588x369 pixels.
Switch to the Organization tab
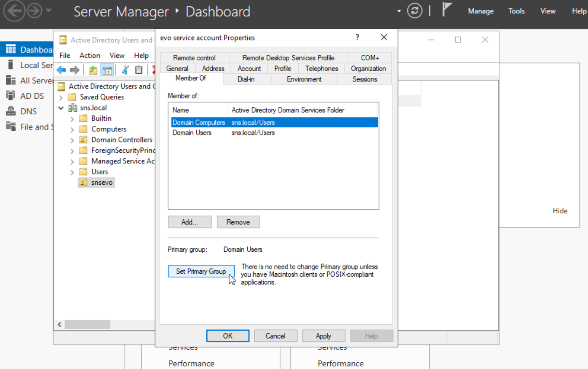point(368,68)
